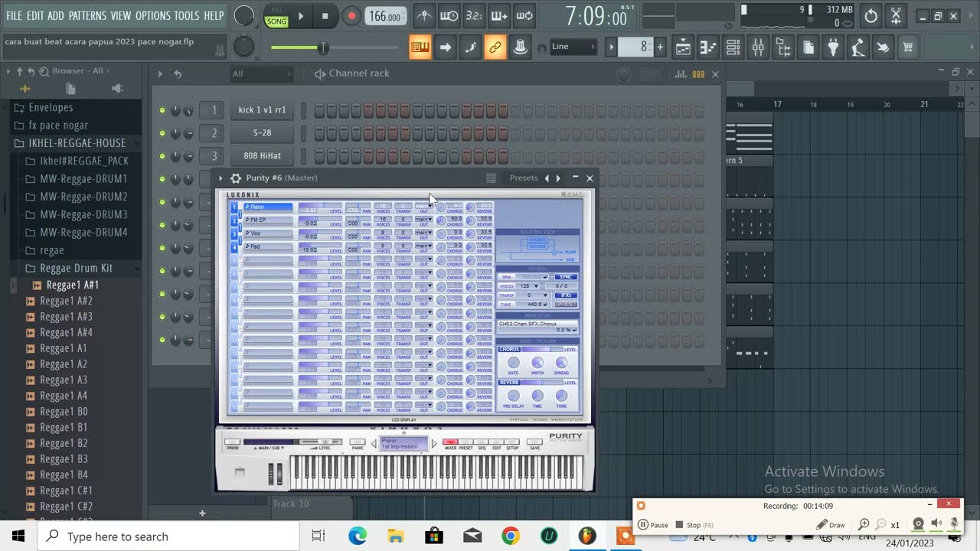Open the shopping cart content library icon
This screenshot has height=551, width=980.
pos(908,47)
